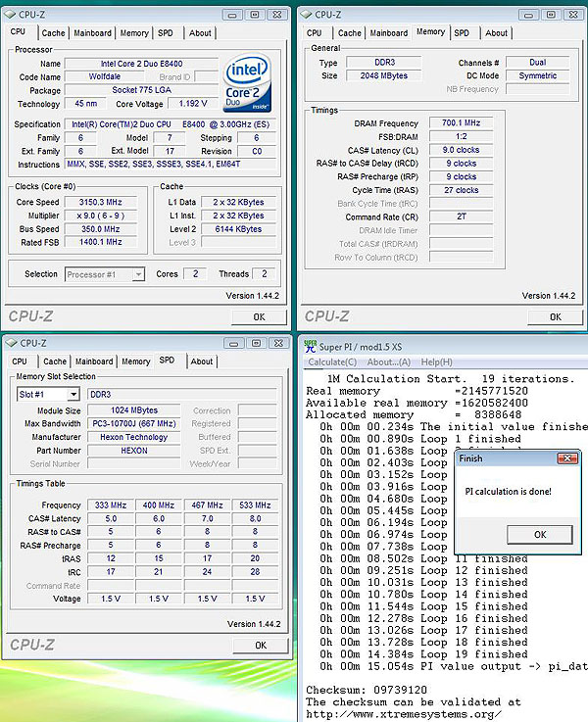
Task: Click the Rated FSB value 1400.1 MHz
Action: 100,242
